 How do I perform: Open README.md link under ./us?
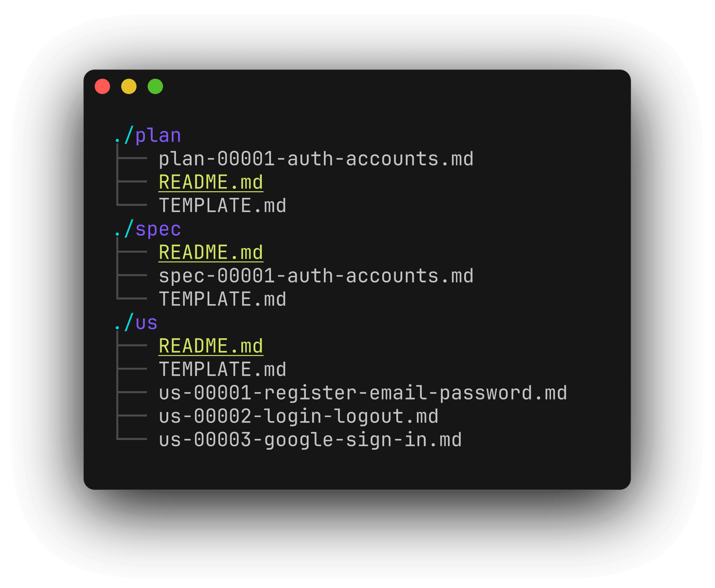211,346
